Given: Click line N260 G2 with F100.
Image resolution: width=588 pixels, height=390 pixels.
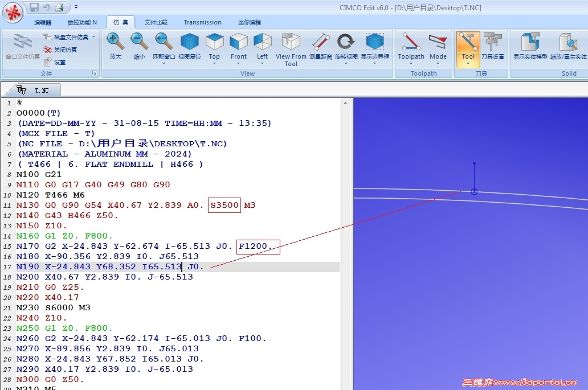Looking at the screenshot, I should (x=141, y=339).
